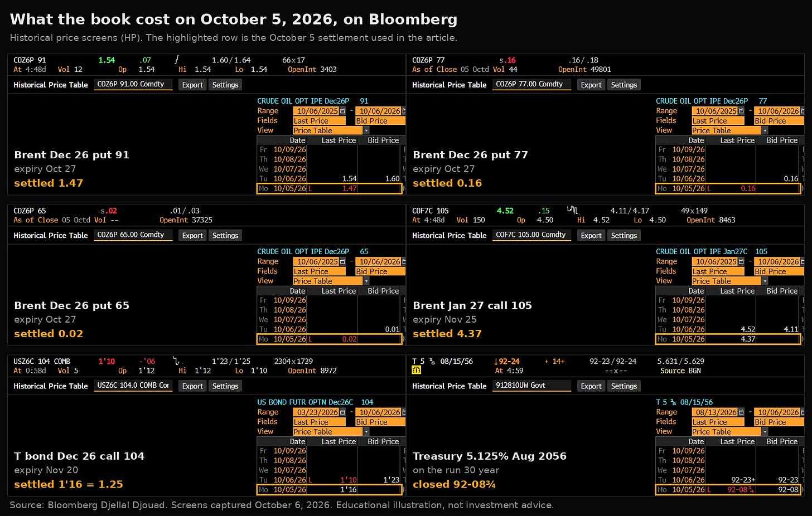812x516 pixels.
Task: Click Bid Price field selector in COZ6P 65 panel
Action: [x=380, y=271]
